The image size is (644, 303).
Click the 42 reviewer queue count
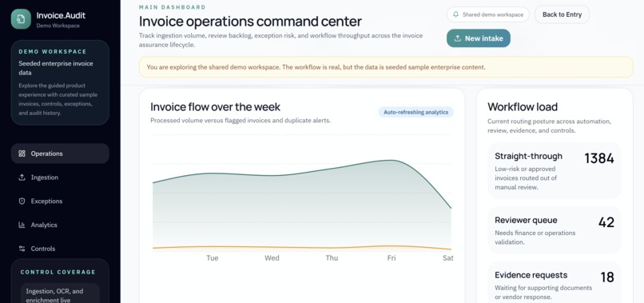click(x=606, y=222)
